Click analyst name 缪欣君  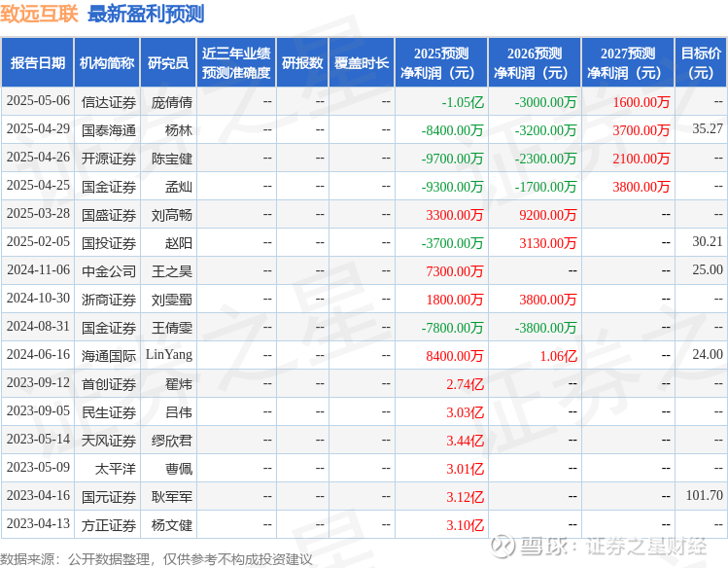coord(171,442)
